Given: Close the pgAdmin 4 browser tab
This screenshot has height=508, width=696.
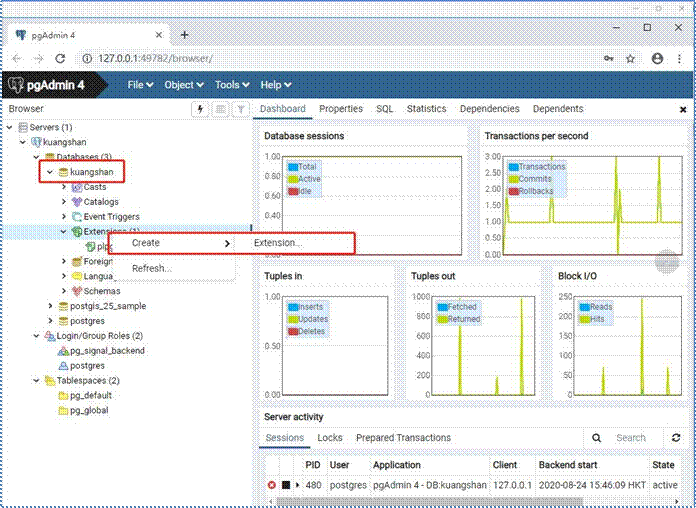Looking at the screenshot, I should (x=158, y=35).
